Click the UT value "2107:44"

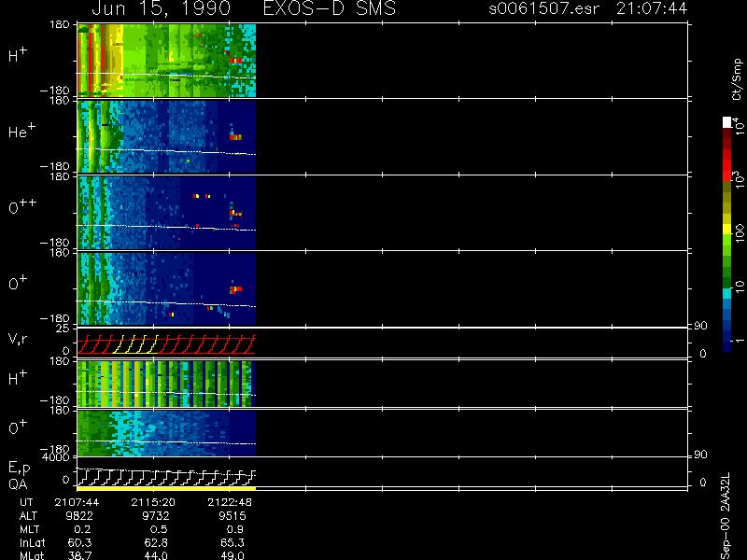77,502
